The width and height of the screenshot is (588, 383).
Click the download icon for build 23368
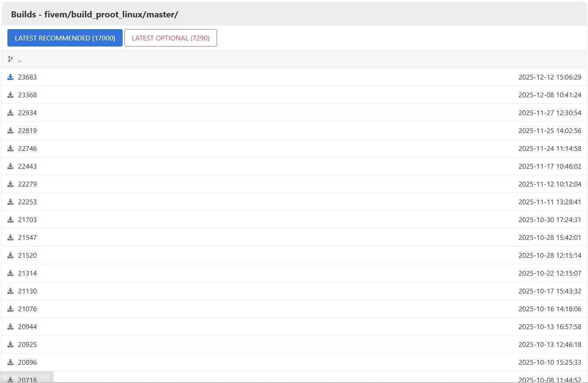coord(10,95)
